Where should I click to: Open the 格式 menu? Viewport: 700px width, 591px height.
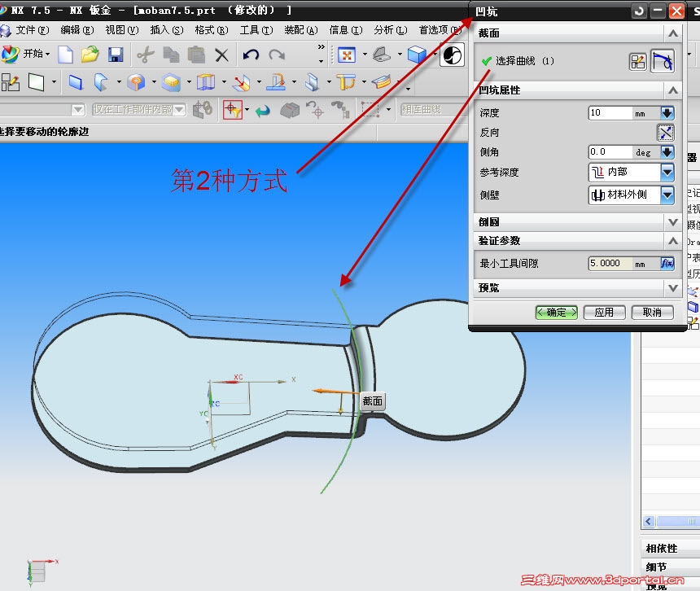(211, 30)
